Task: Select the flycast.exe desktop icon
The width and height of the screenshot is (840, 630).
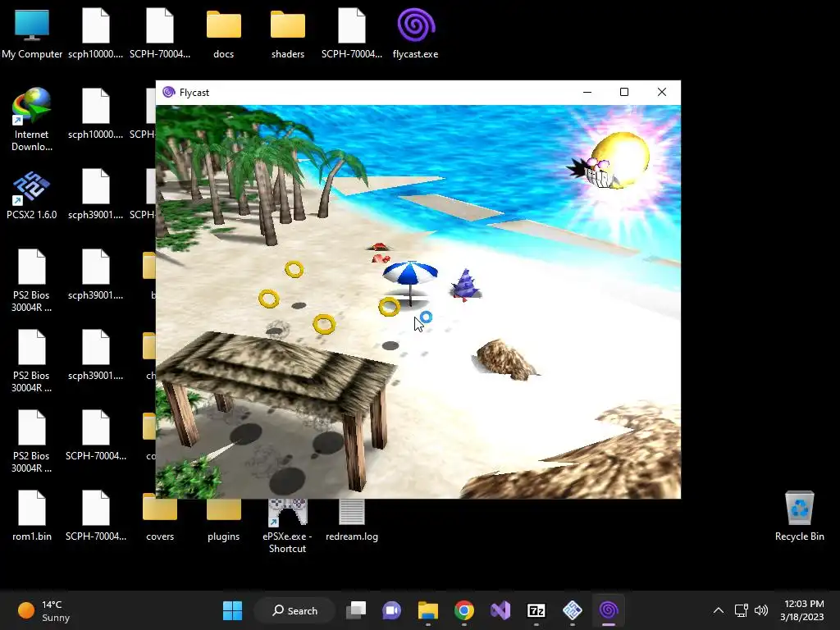Action: click(x=416, y=34)
